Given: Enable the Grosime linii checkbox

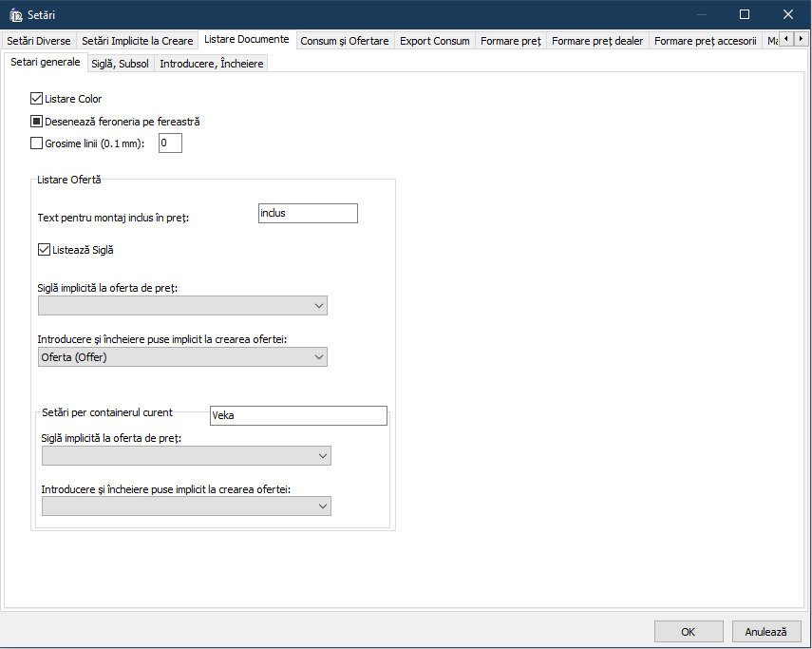Looking at the screenshot, I should (37, 143).
